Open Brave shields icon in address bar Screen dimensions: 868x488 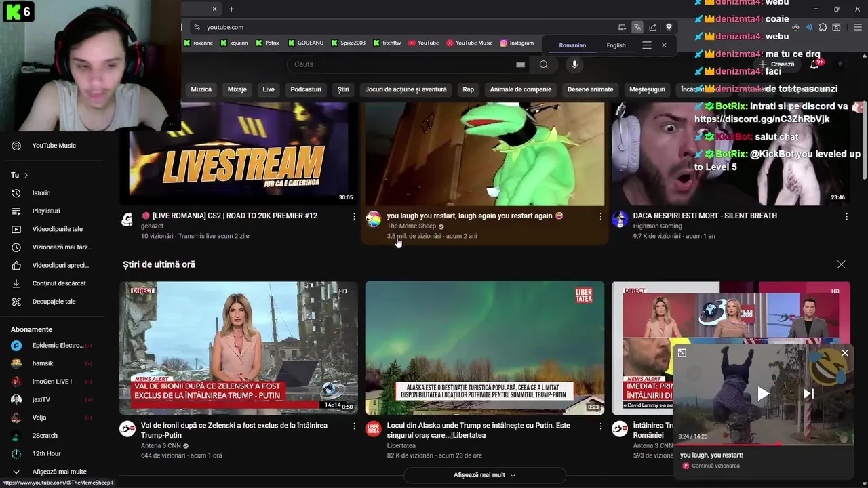click(669, 27)
